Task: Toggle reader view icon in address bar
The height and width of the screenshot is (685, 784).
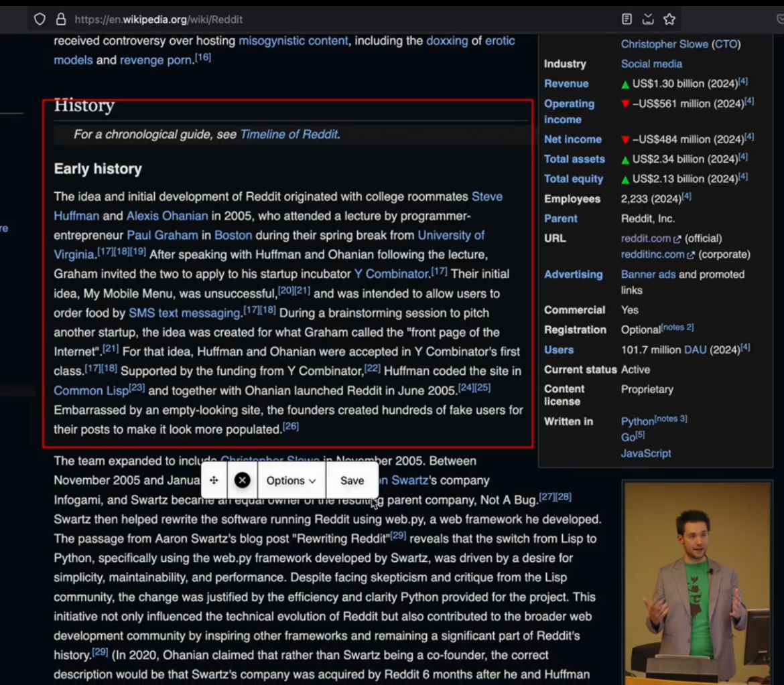Action: point(627,19)
